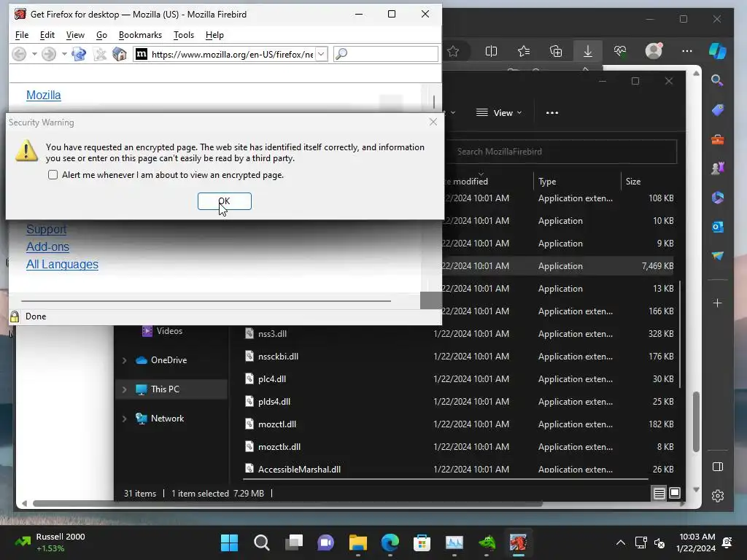Click the Firebird back navigation arrow
This screenshot has width=747, height=560.
pyautogui.click(x=19, y=54)
